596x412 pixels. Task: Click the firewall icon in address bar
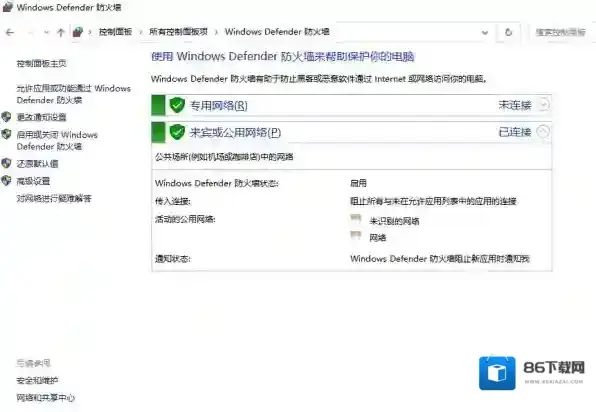pyautogui.click(x=78, y=32)
